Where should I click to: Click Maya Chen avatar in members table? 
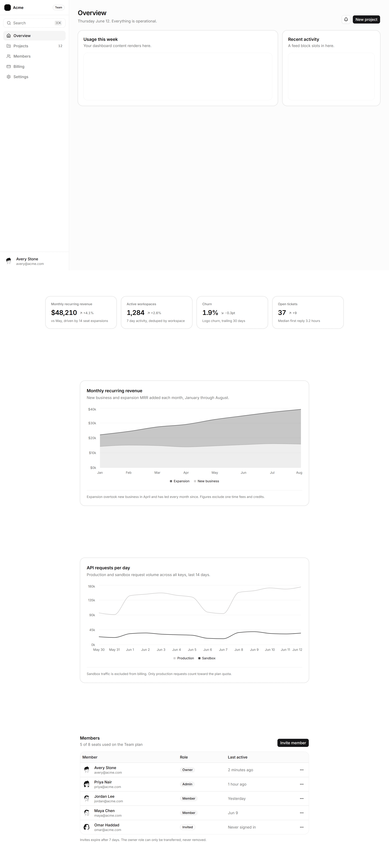(87, 813)
